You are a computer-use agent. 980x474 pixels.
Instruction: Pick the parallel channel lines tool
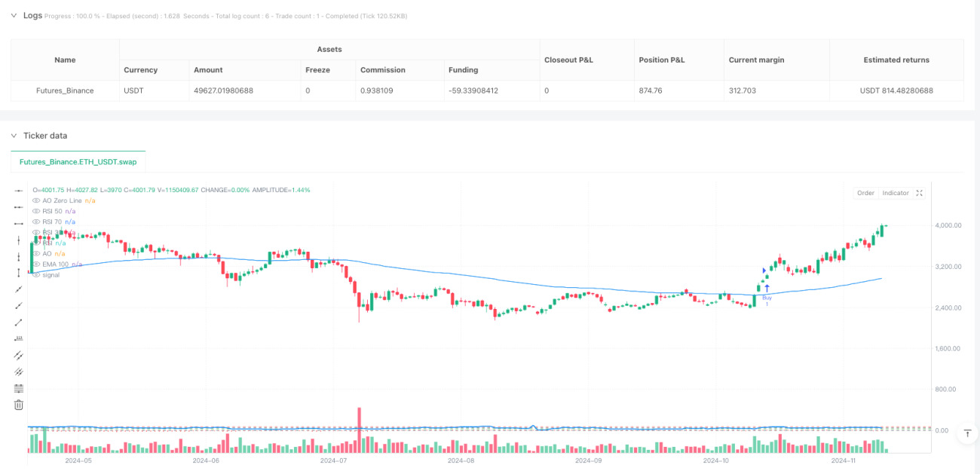point(19,355)
